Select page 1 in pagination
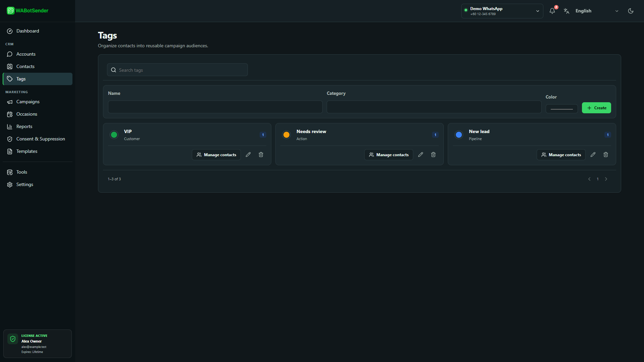The image size is (644, 362). click(598, 179)
